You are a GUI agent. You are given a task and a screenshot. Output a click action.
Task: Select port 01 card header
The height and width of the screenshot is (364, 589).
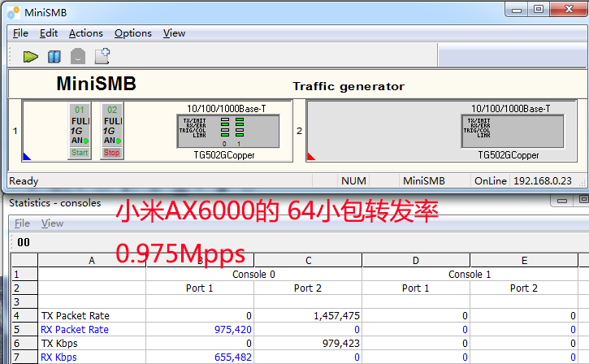point(80,110)
